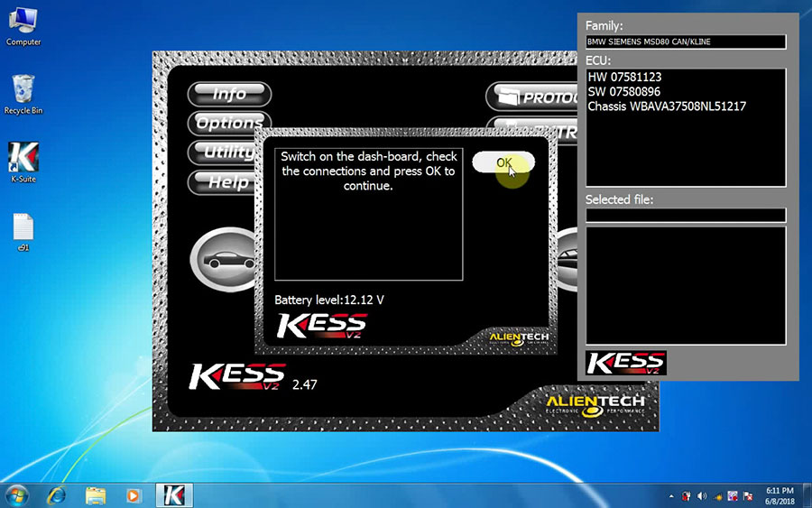Open the Info menu button
Image resolution: width=812 pixels, height=508 pixels.
pyautogui.click(x=229, y=94)
